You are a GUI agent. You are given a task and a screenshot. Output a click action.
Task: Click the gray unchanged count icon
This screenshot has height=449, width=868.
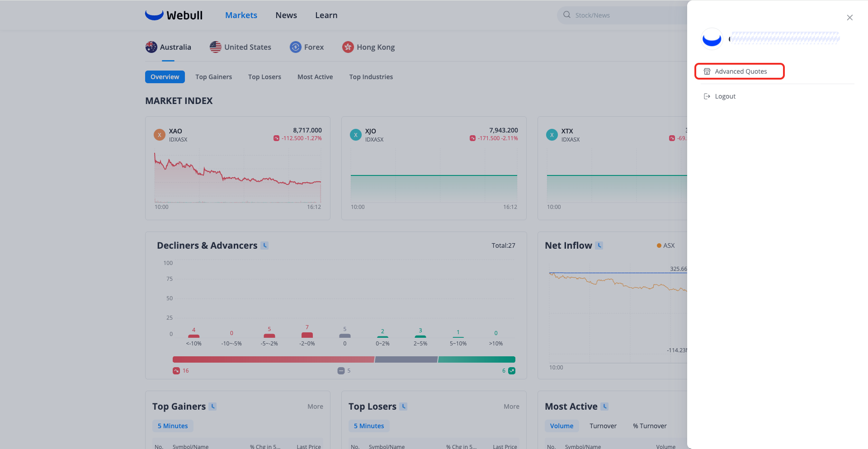[341, 371]
